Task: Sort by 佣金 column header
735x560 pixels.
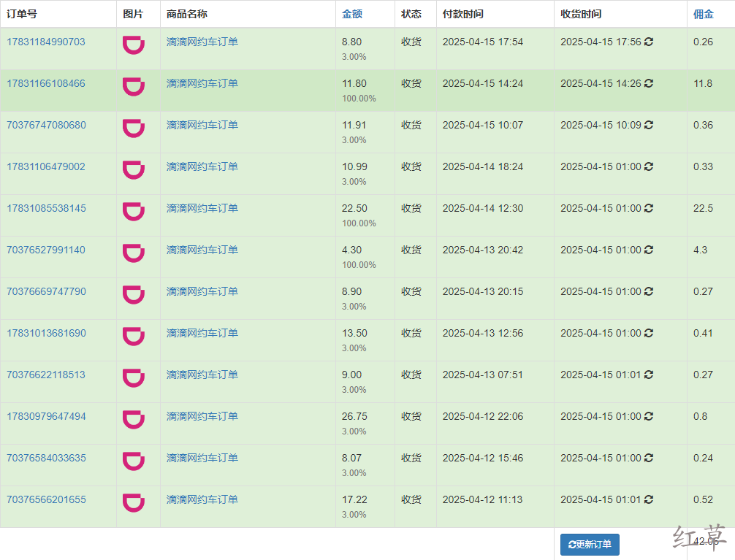Action: pyautogui.click(x=703, y=14)
